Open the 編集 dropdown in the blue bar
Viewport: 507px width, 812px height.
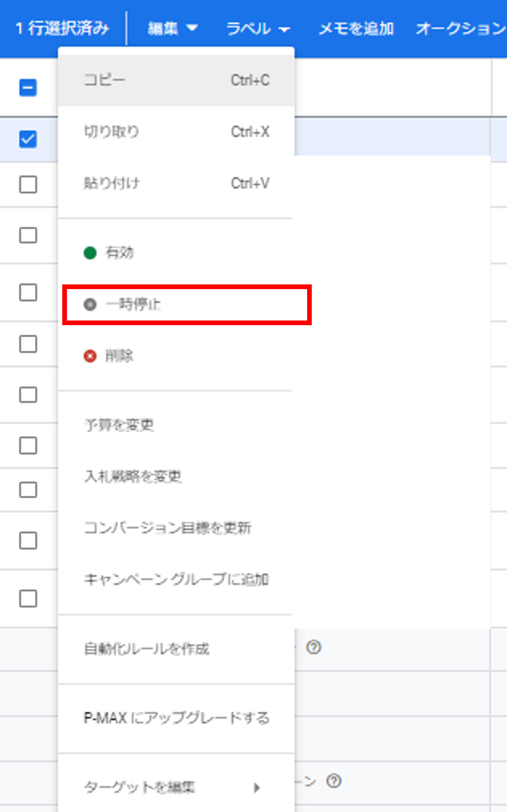pyautogui.click(x=172, y=29)
